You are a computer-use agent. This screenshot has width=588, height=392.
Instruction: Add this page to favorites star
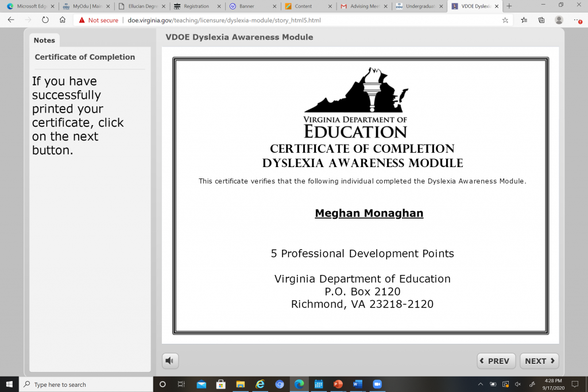505,20
